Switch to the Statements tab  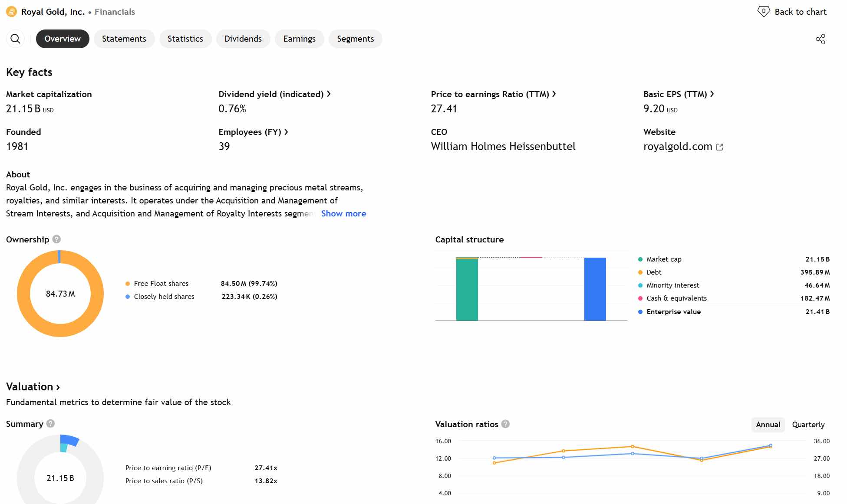[124, 39]
